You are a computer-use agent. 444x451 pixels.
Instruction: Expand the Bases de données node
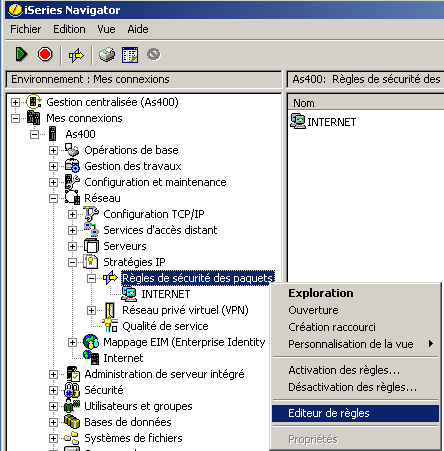tap(53, 422)
